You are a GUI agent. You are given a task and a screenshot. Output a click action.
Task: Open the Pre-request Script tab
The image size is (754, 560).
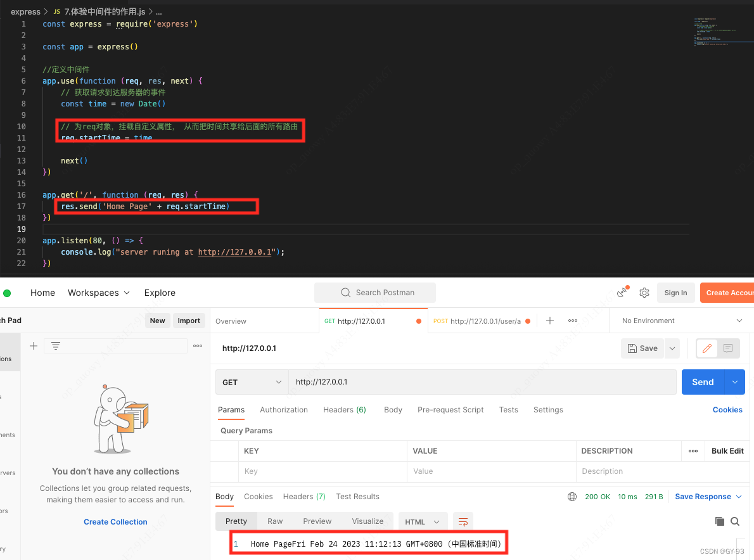(x=450, y=409)
